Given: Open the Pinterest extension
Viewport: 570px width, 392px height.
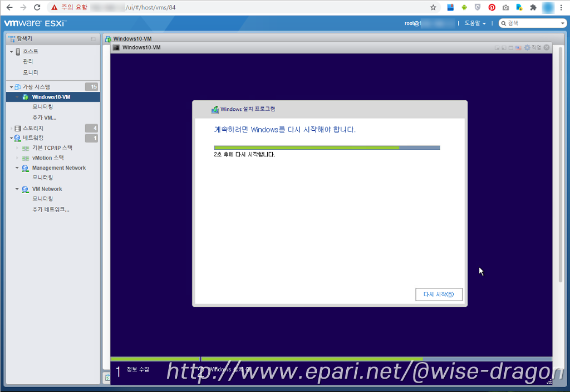Looking at the screenshot, I should tap(492, 7).
